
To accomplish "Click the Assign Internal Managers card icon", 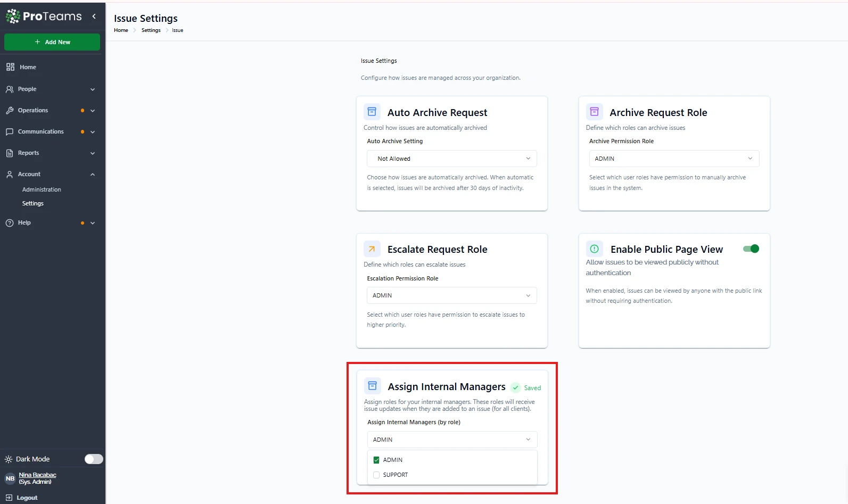I will click(x=373, y=386).
